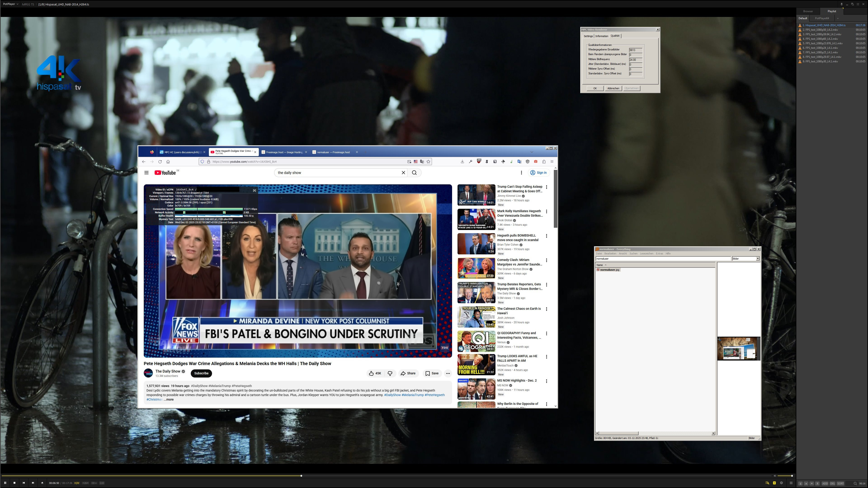Open PotPlayer settings gear icon
Image resolution: width=868 pixels, height=488 pixels.
pos(781,483)
